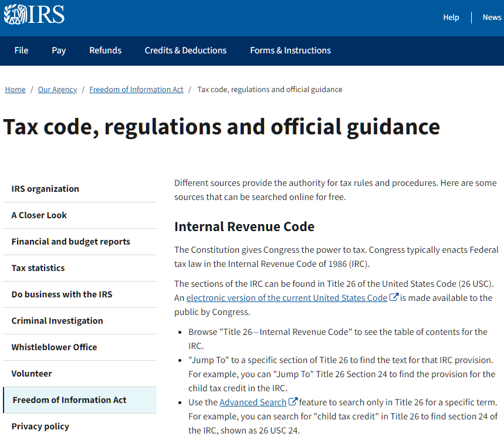Open Whistleblower Office sidebar link
The width and height of the screenshot is (504, 437).
[54, 347]
